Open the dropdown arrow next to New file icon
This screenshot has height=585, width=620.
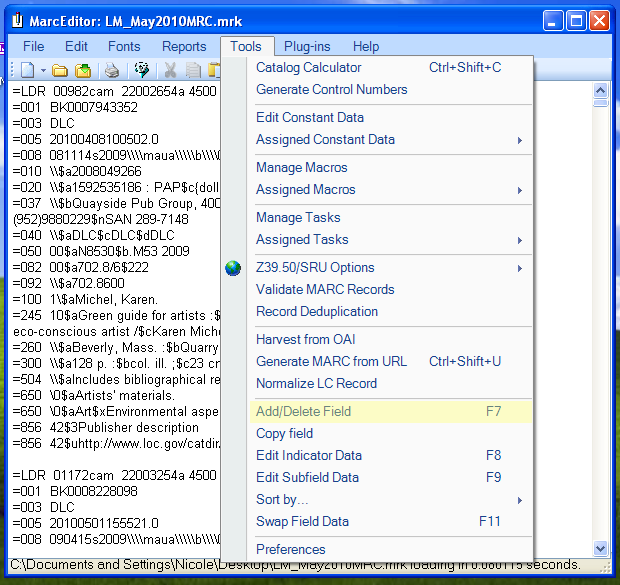click(x=41, y=70)
